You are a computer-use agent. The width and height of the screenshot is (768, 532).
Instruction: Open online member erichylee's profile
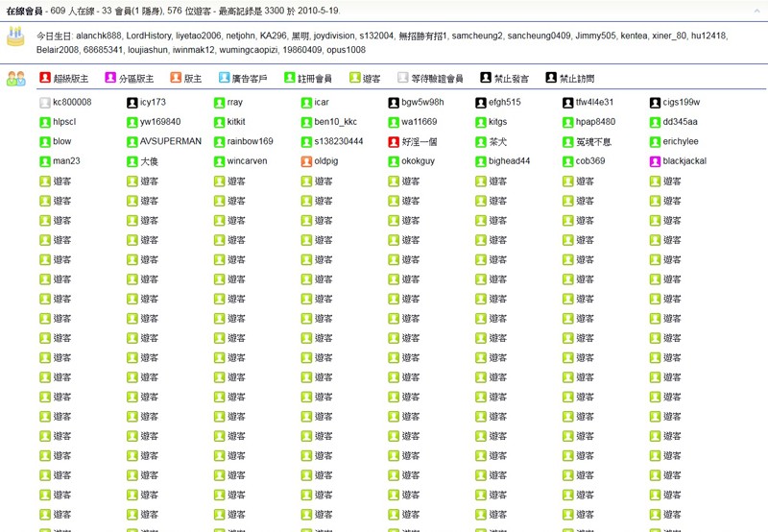point(681,141)
